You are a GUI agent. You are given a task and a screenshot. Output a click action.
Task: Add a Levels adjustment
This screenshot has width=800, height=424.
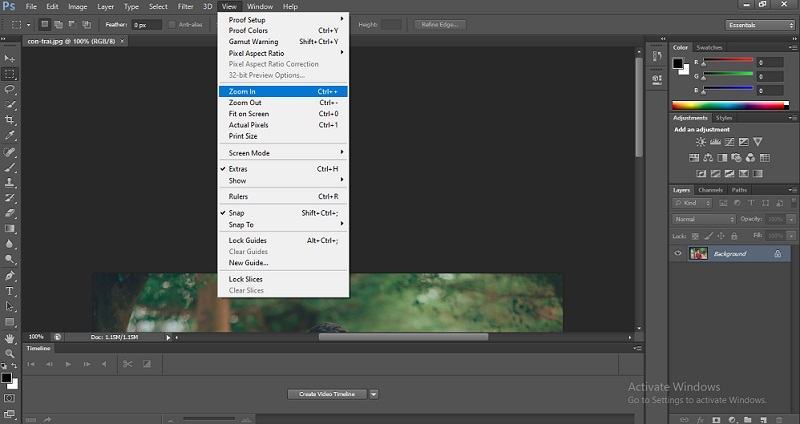[x=715, y=142]
